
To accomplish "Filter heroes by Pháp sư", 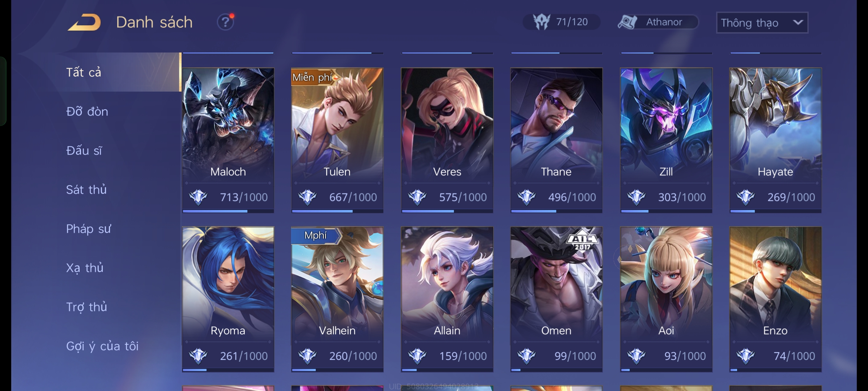I will coord(88,229).
